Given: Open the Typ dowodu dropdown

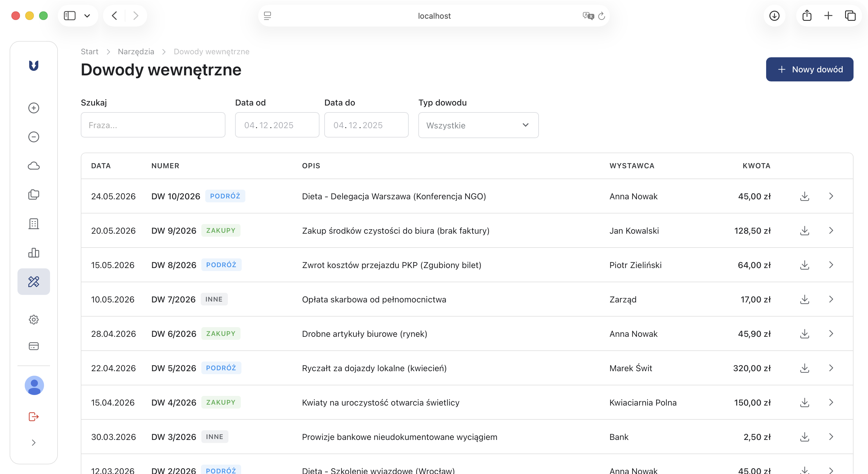Looking at the screenshot, I should click(x=478, y=125).
